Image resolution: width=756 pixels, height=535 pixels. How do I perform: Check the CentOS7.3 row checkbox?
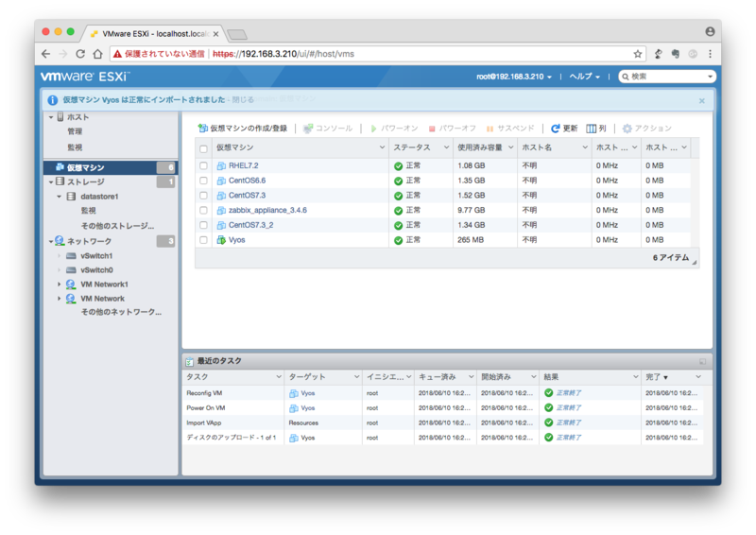[x=203, y=196]
